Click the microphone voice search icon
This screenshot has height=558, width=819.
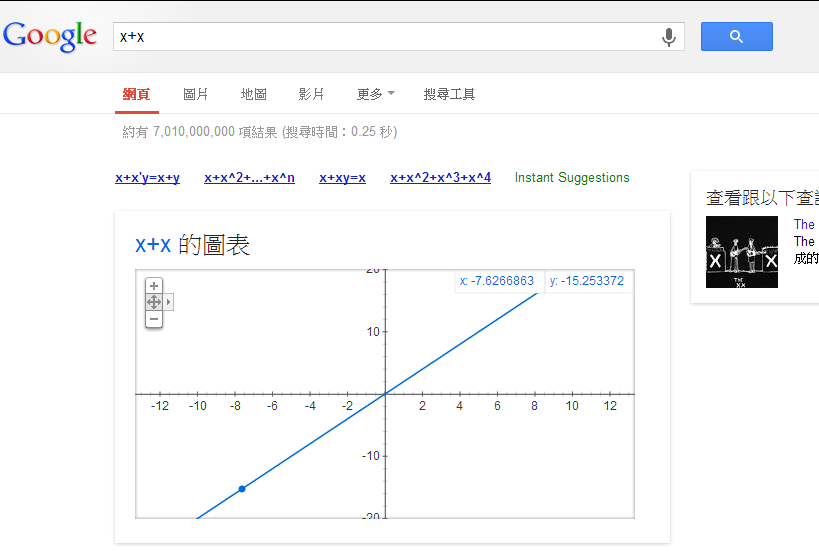click(x=669, y=37)
